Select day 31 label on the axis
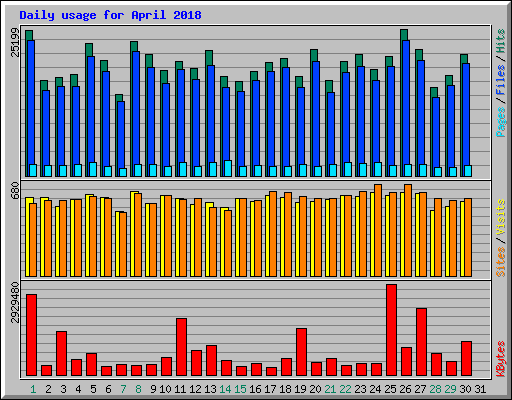 pyautogui.click(x=480, y=389)
